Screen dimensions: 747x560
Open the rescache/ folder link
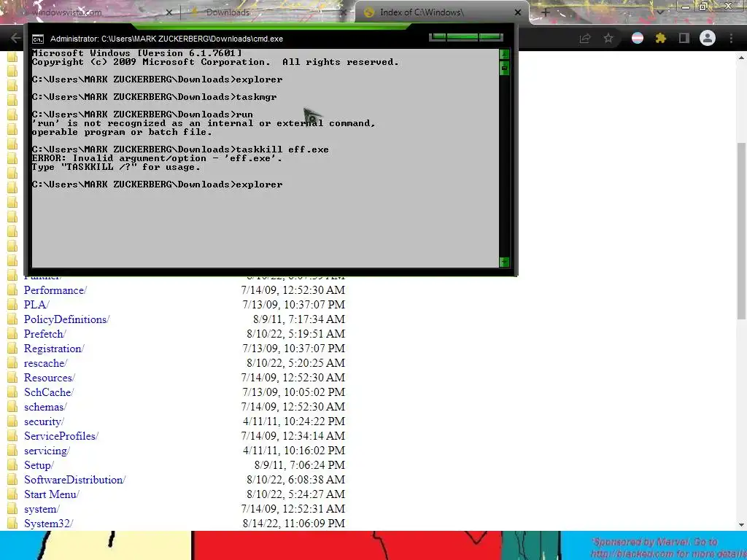pos(46,363)
